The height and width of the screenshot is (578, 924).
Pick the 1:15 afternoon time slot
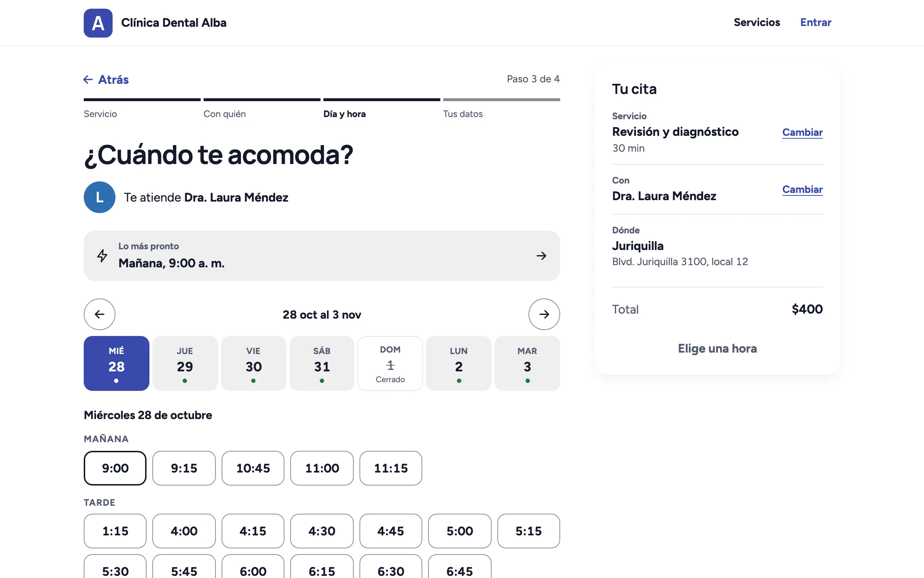(x=115, y=531)
